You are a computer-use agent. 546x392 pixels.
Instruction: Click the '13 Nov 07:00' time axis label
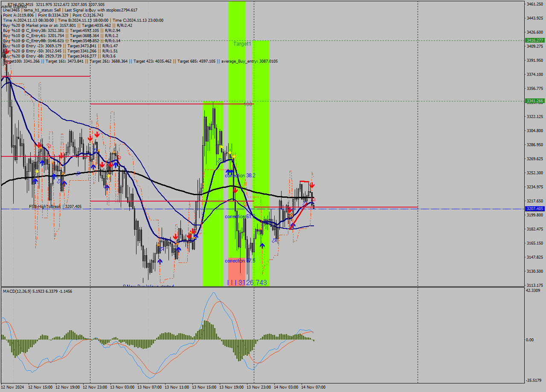click(x=150, y=387)
